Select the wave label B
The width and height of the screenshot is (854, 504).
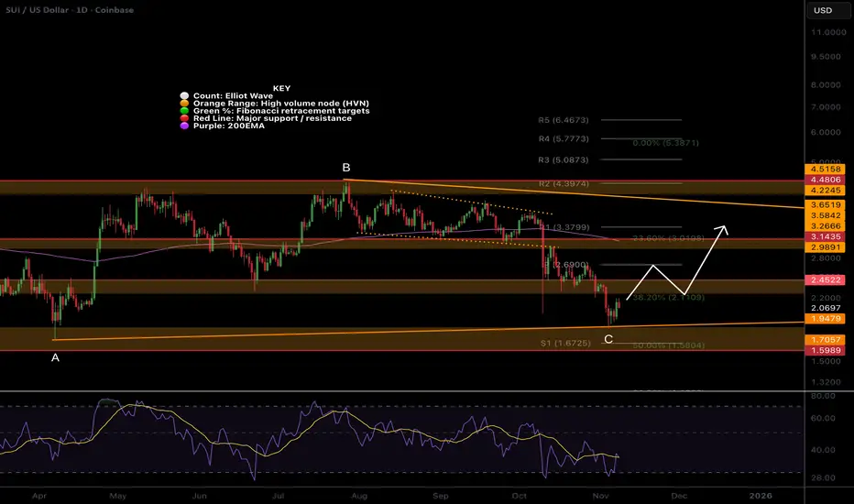(345, 168)
